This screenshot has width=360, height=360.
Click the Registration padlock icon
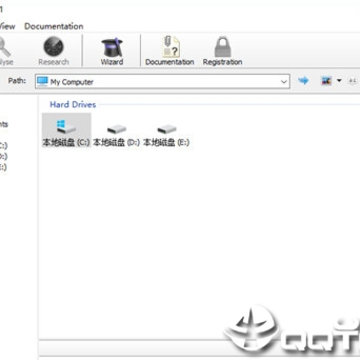pyautogui.click(x=222, y=51)
